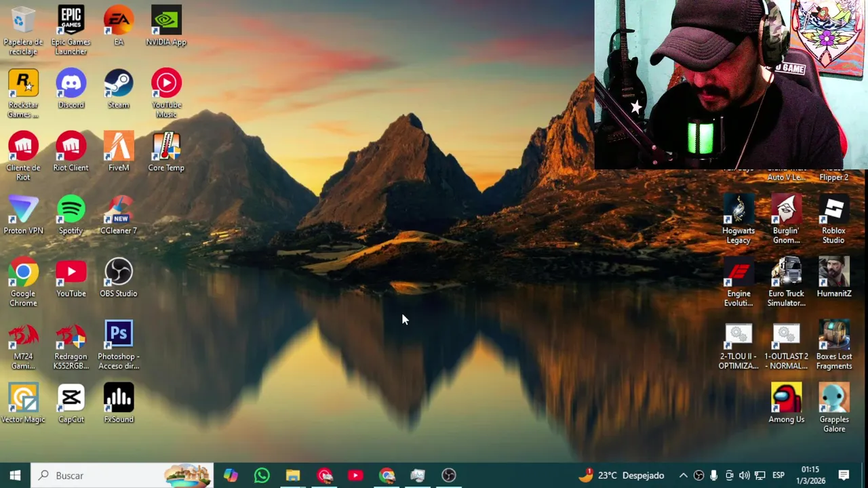Select the Riot Client desktop icon
The image size is (868, 488).
tap(71, 152)
